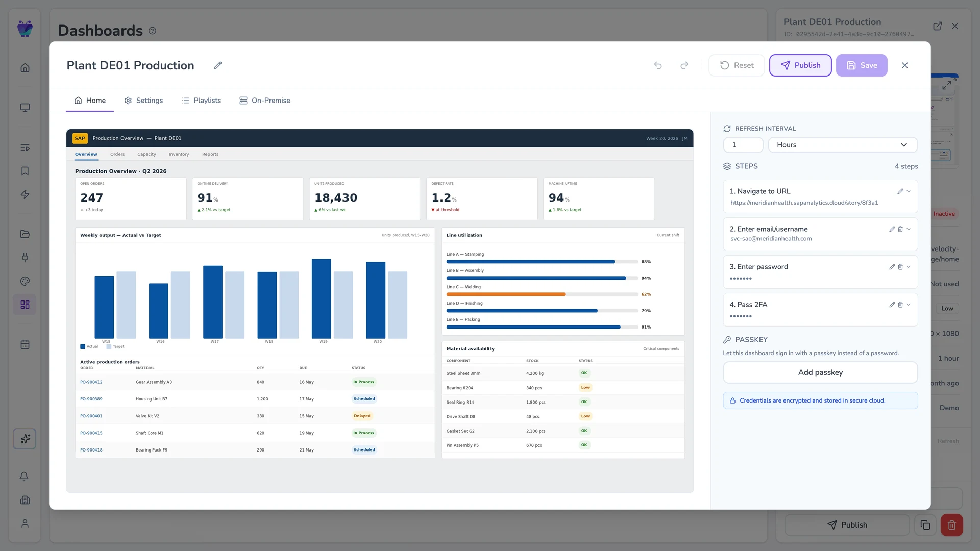
Task: Click the refresh interval number field
Action: point(743,145)
